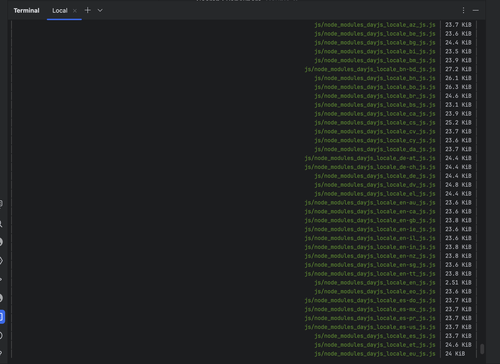Click the dayjs_locale_eu_js.js file line

375,354
